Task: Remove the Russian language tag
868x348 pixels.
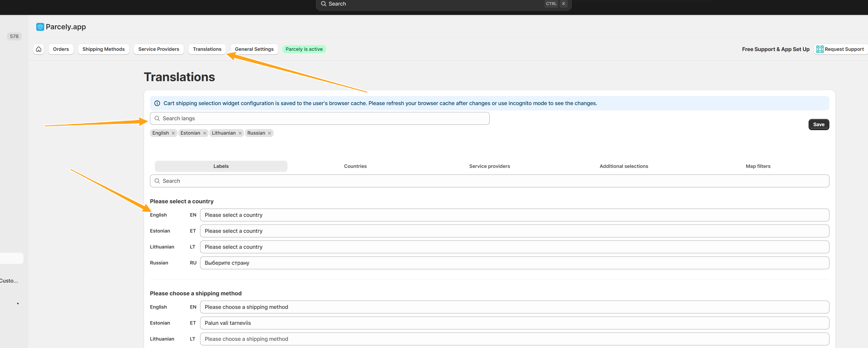Action: [270, 133]
